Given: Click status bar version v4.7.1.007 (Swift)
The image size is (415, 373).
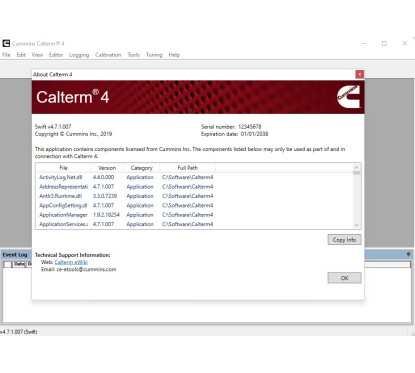Looking at the screenshot, I should coord(18,332).
